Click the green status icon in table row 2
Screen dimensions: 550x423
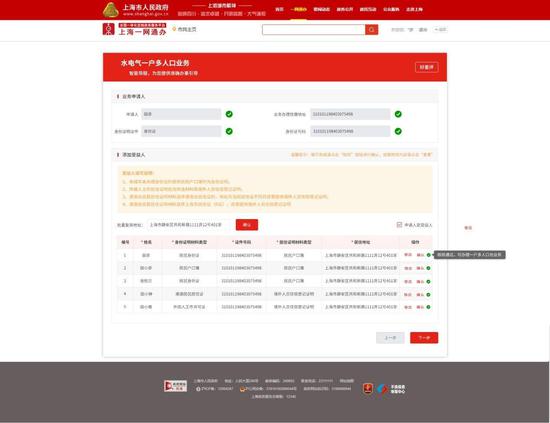pos(428,268)
